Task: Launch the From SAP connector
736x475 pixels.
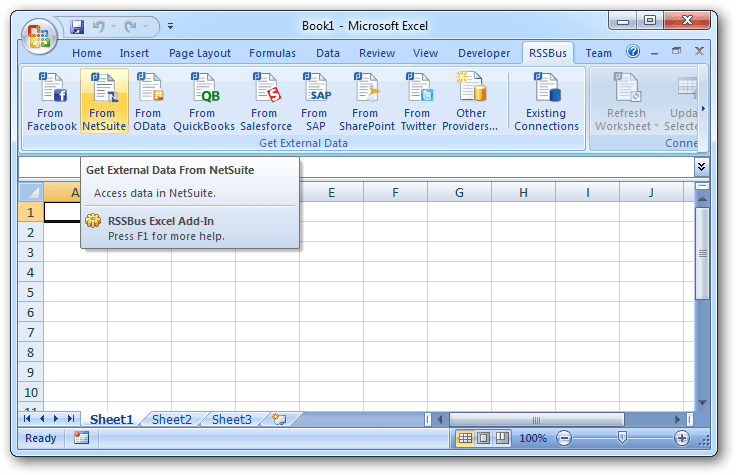Action: coord(315,101)
